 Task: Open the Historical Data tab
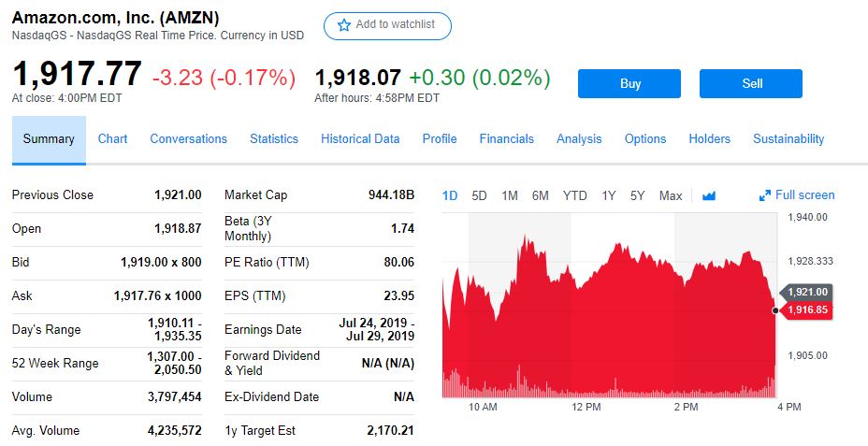click(360, 138)
